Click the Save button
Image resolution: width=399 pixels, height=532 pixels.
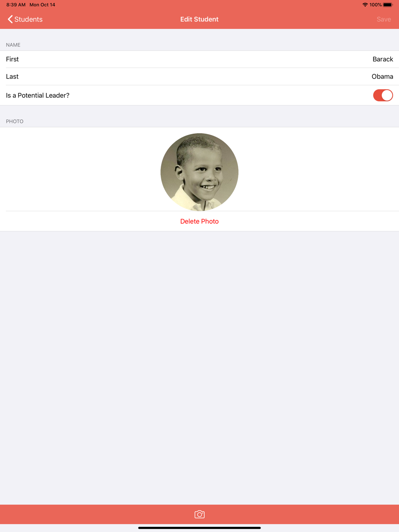[384, 19]
